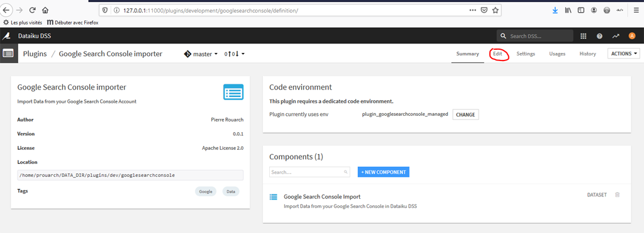Click + NEW COMPONENT button
Viewport: 644px width, 233px height.
(384, 172)
